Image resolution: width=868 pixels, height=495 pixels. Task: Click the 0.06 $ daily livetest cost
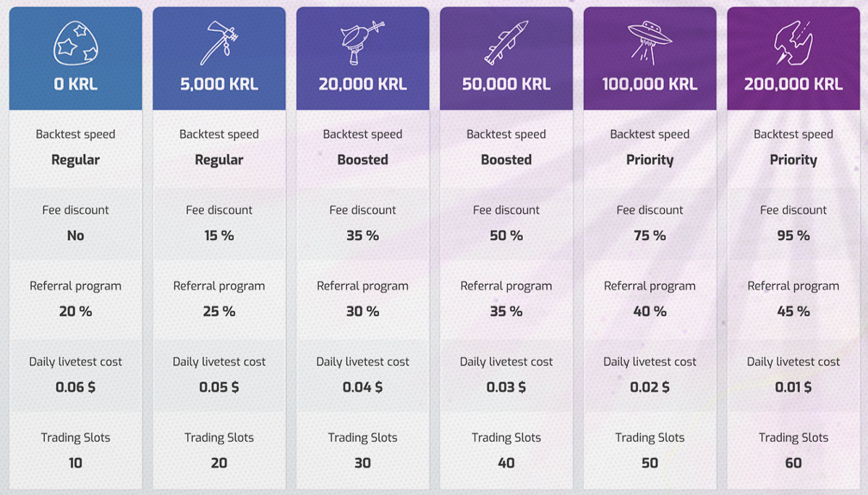tap(75, 387)
